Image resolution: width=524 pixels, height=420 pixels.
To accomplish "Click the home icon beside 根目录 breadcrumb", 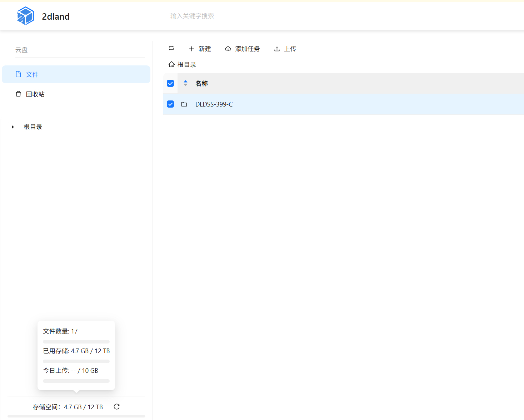I will (171, 64).
